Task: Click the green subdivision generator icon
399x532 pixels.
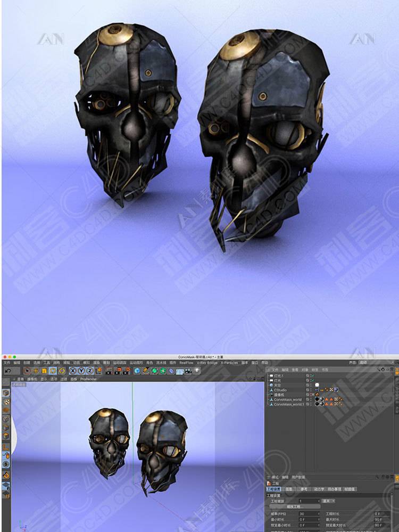Action: [x=155, y=371]
